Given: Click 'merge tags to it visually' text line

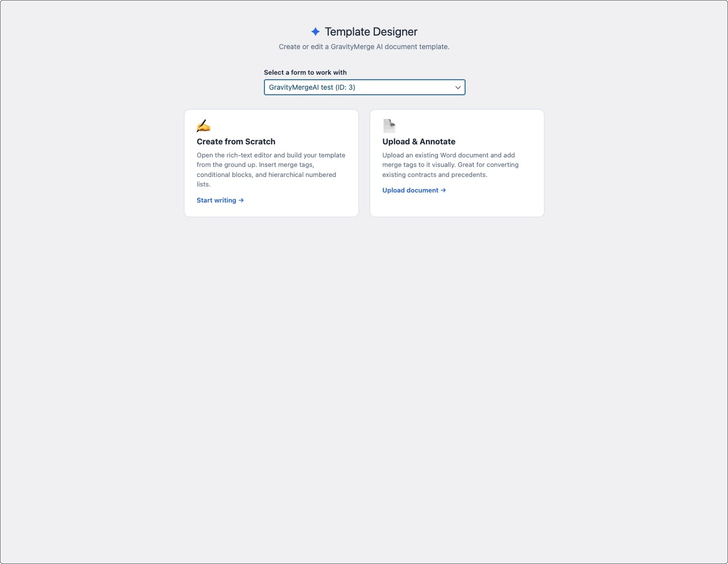Looking at the screenshot, I should point(418,164).
